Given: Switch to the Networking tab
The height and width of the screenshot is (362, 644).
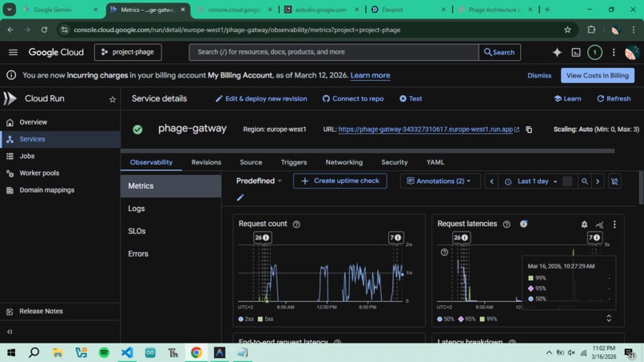Looking at the screenshot, I should 344,162.
